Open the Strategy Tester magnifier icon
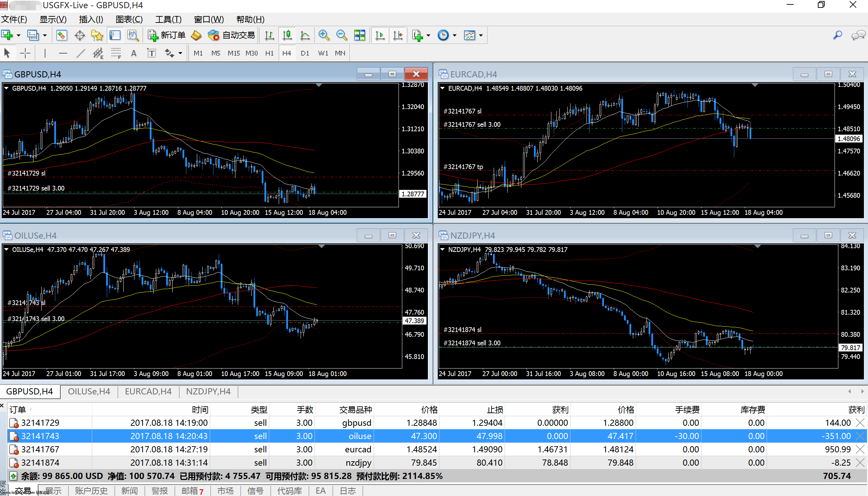The image size is (868, 496). point(133,35)
